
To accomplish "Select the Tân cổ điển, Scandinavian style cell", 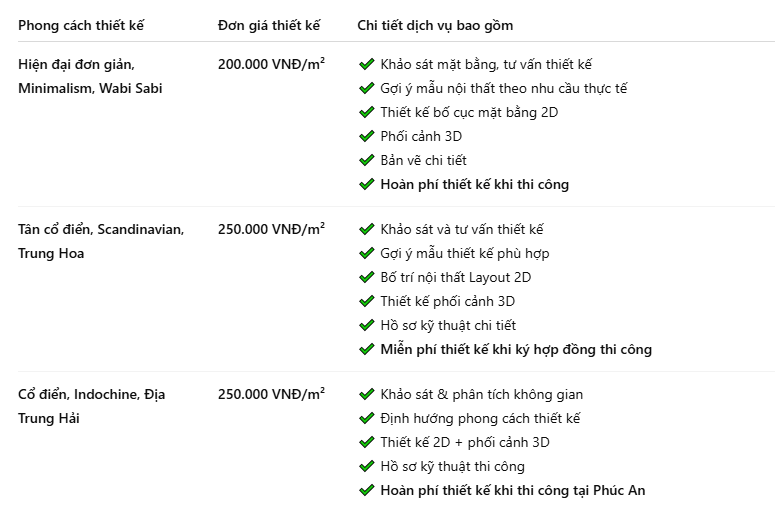I will click(101, 241).
